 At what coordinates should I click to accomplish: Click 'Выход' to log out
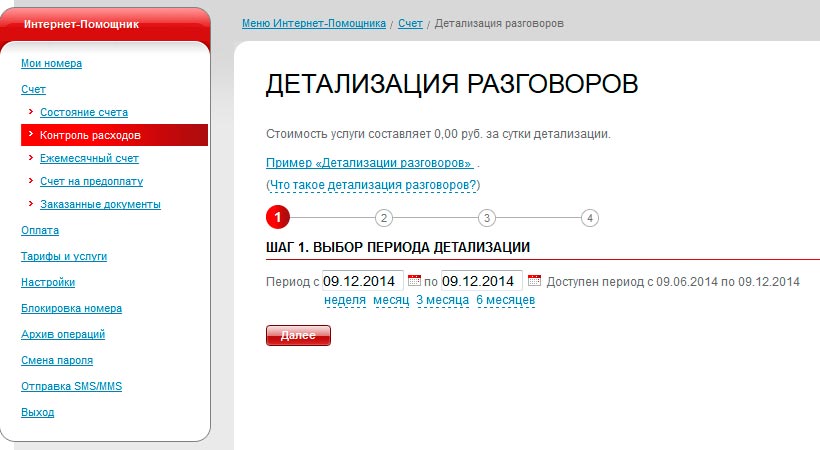[x=38, y=412]
